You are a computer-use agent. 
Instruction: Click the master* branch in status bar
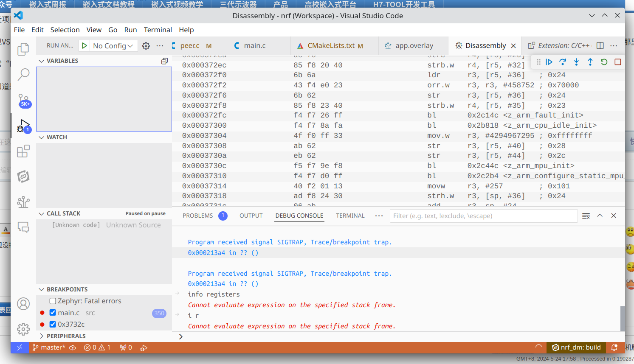pos(49,347)
